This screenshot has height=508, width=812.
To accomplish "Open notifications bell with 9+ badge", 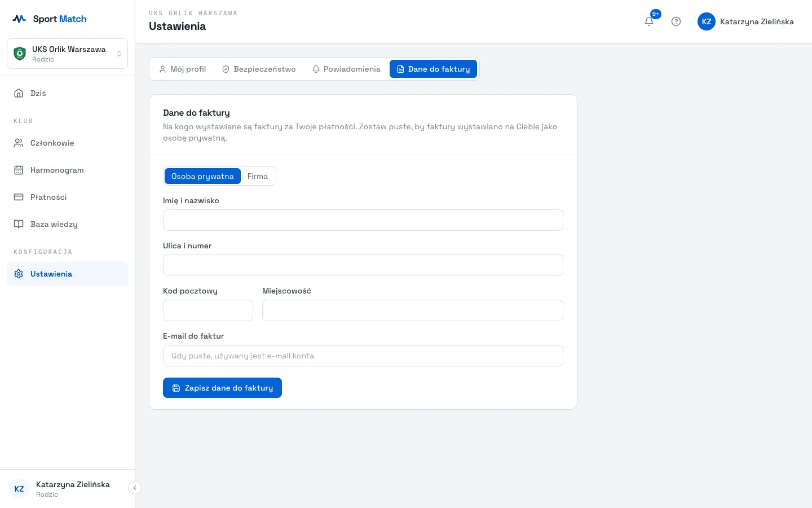I will (x=649, y=21).
